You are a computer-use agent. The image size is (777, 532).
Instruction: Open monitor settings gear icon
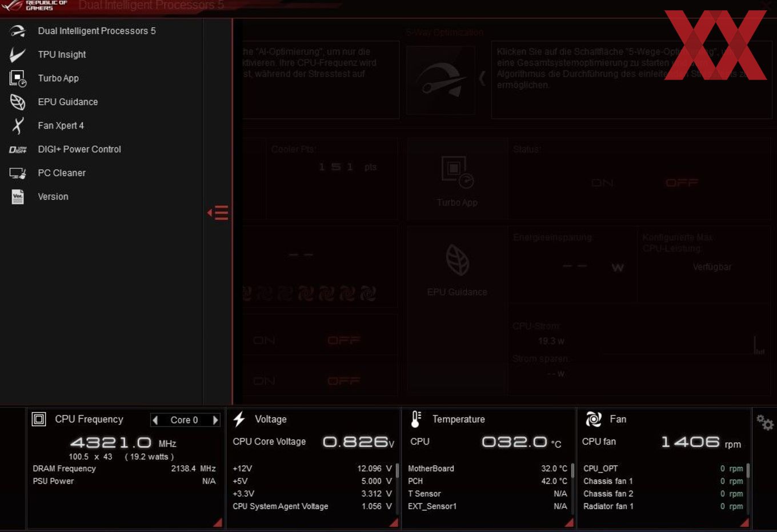pos(764,422)
